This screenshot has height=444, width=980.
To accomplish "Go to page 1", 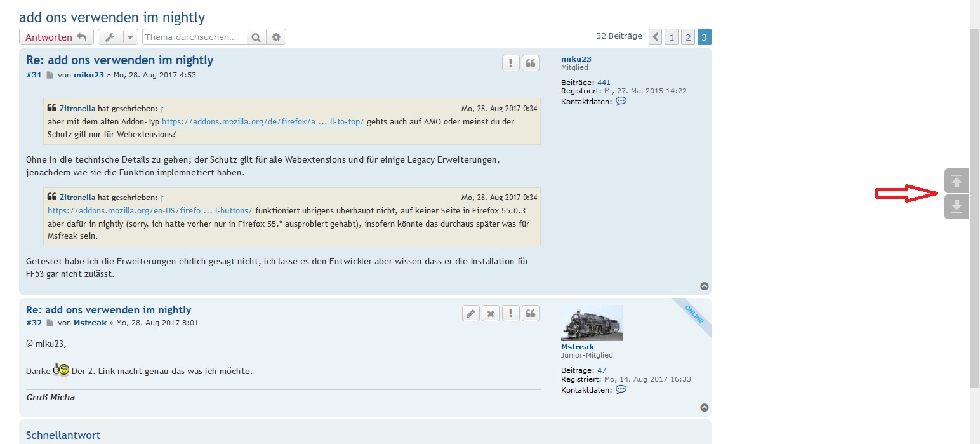I will [672, 37].
